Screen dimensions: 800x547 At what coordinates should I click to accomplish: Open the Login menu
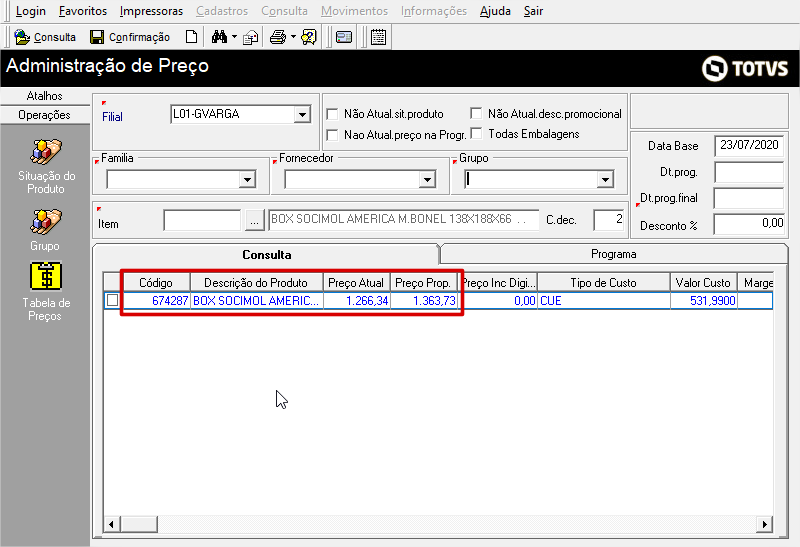point(31,11)
